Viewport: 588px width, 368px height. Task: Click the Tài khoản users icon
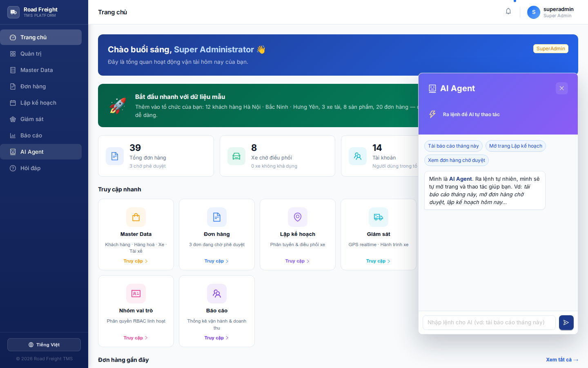pos(358,156)
